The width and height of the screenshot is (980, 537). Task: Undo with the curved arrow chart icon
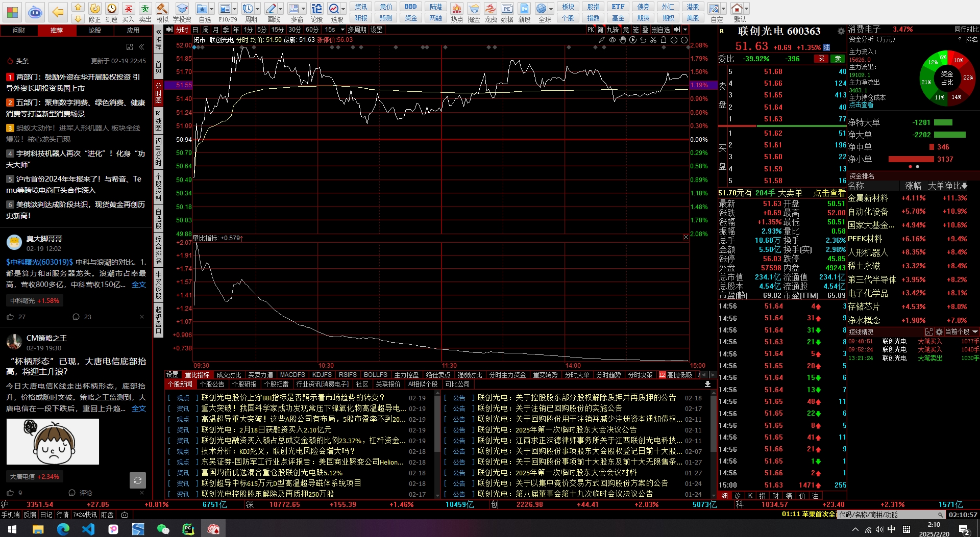coord(643,40)
